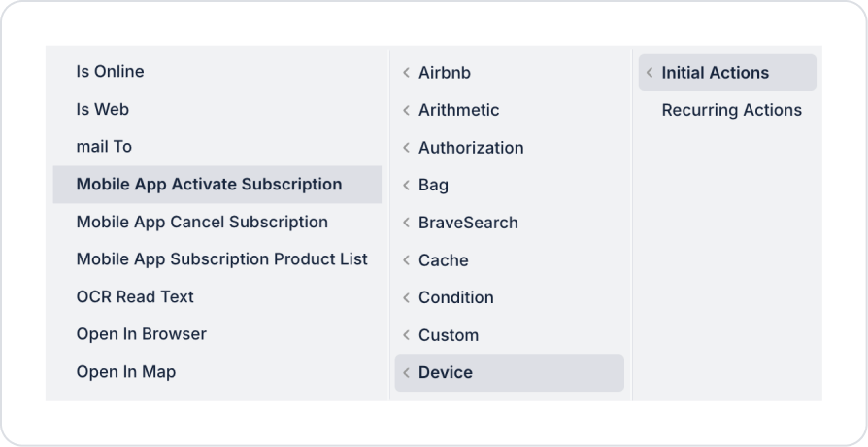Select Open In Browser action
The image size is (868, 447).
141,334
